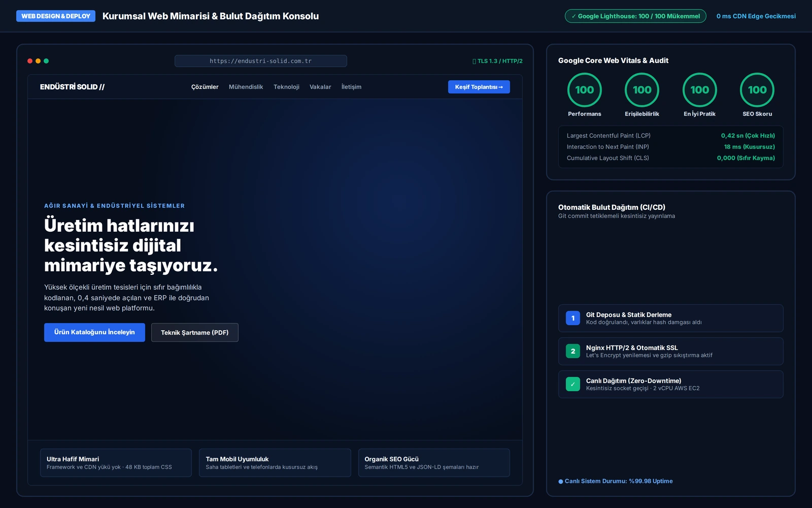Click the WEB DESIGN & DEPLOY badge
This screenshot has height=508, width=812.
[x=56, y=16]
